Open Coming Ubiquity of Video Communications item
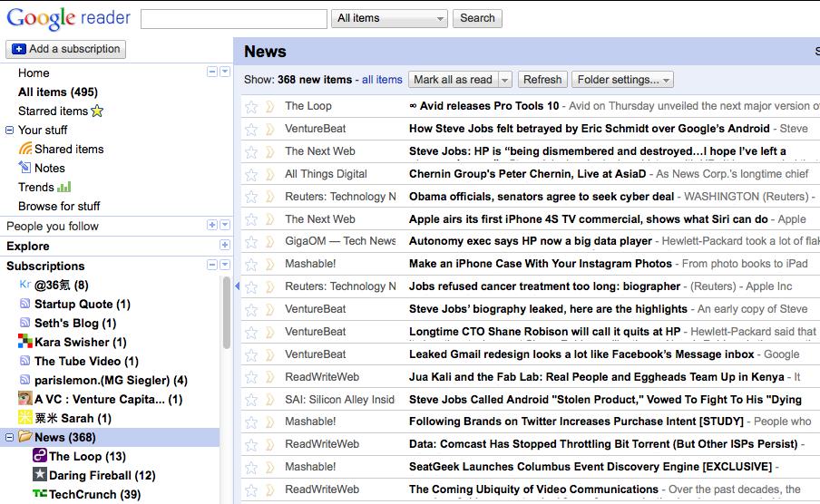This screenshot has height=504, width=820. 533,489
